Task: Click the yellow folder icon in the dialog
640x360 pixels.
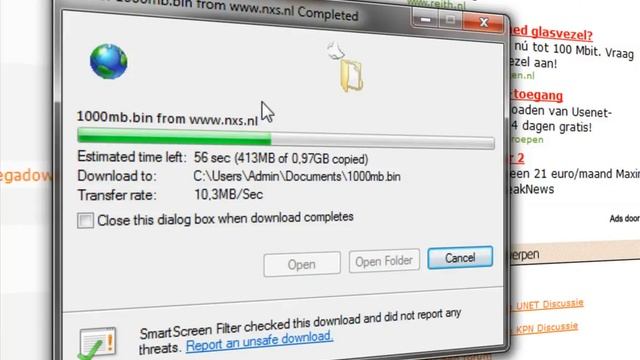Action: (351, 76)
